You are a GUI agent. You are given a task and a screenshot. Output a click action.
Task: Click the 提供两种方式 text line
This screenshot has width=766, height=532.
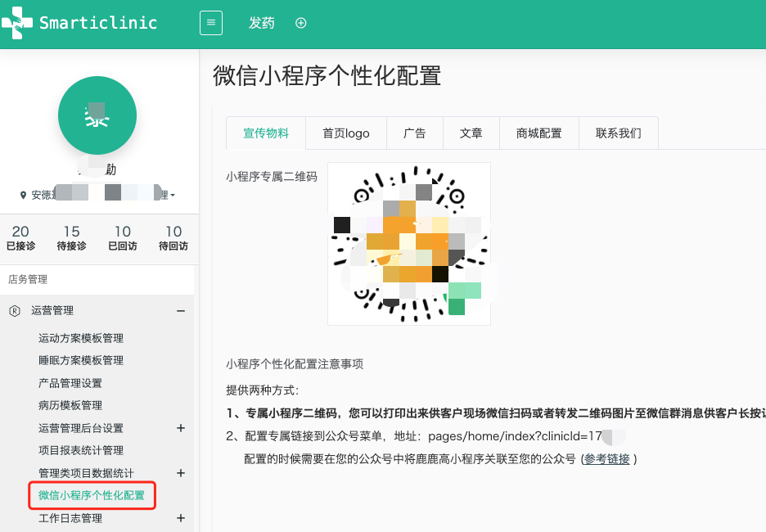click(263, 390)
